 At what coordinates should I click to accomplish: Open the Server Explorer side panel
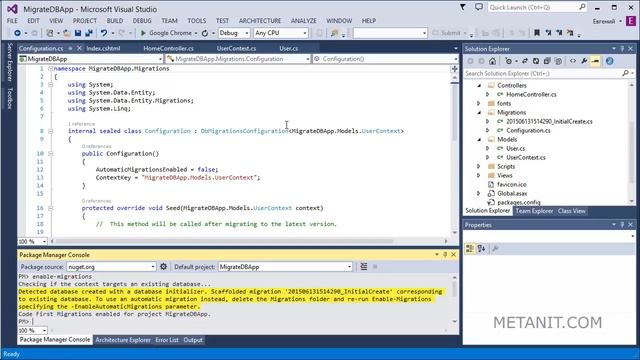pyautogui.click(x=10, y=62)
